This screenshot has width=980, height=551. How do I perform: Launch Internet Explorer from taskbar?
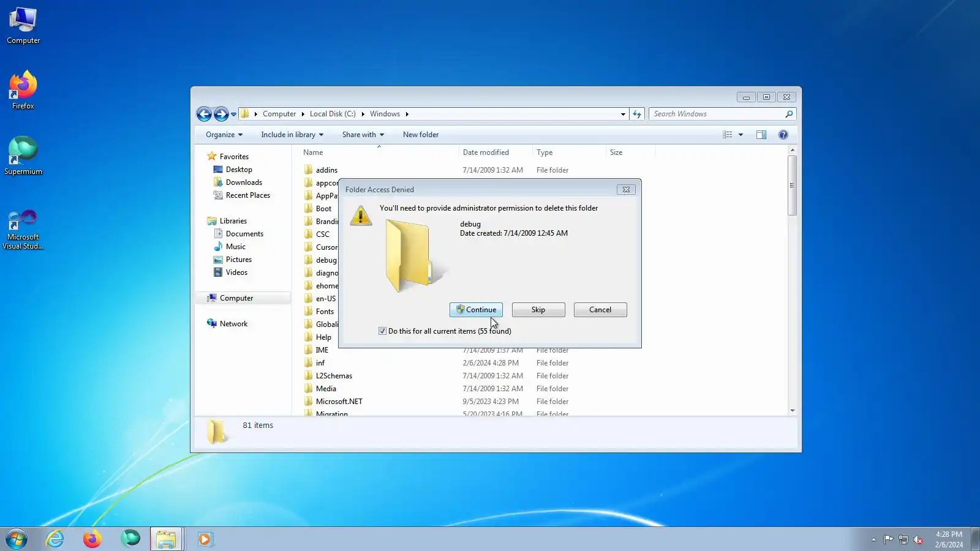pyautogui.click(x=55, y=539)
